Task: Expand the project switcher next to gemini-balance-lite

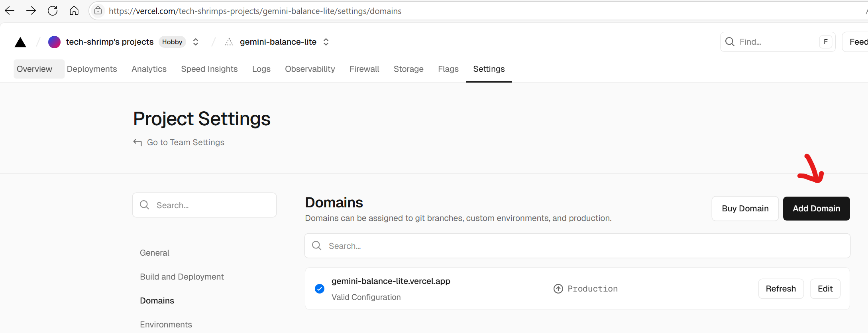Action: point(326,42)
